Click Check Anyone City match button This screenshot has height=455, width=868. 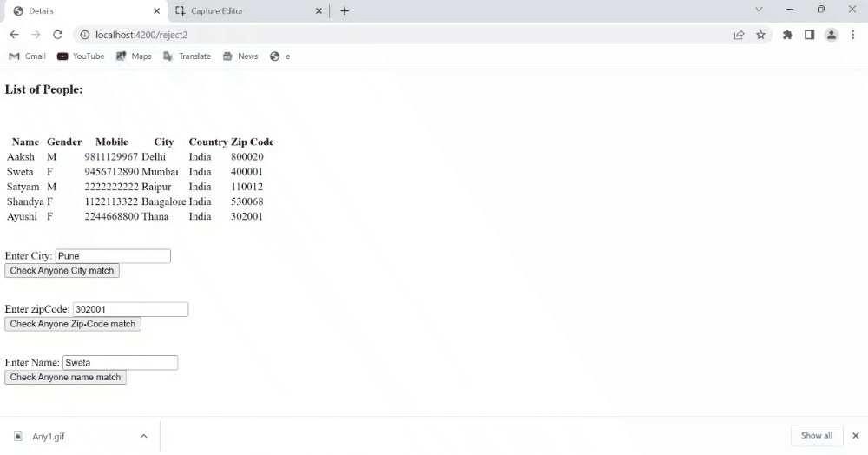coord(62,270)
